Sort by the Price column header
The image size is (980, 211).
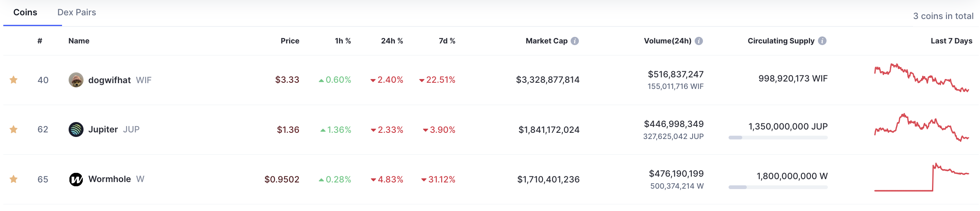290,41
